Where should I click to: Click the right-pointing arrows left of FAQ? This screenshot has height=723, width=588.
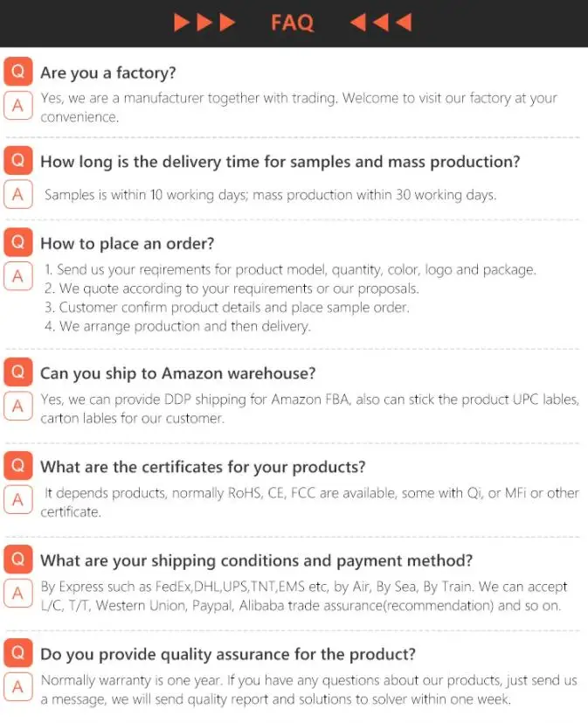[204, 23]
